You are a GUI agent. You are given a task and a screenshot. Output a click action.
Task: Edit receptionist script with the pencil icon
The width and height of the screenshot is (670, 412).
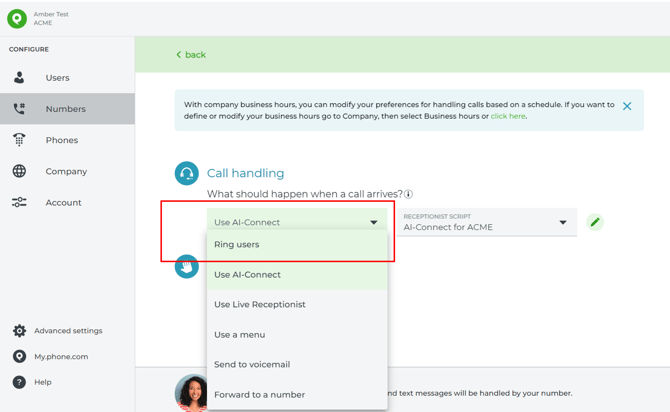[x=595, y=222]
